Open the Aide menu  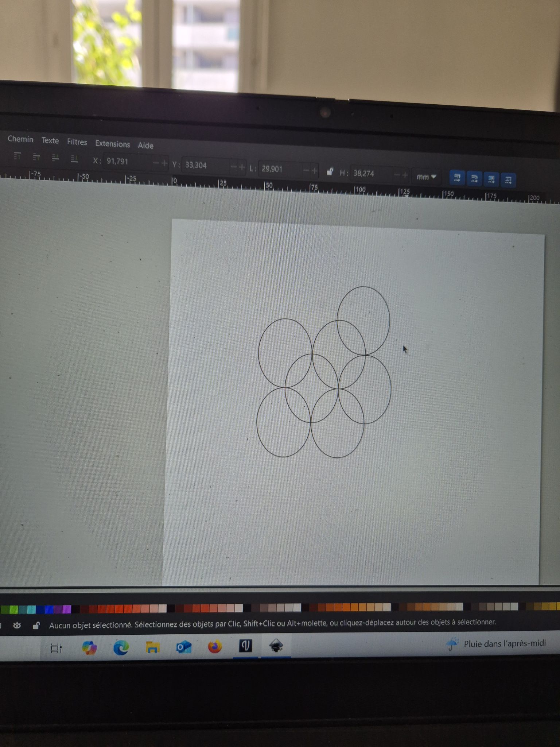point(145,146)
